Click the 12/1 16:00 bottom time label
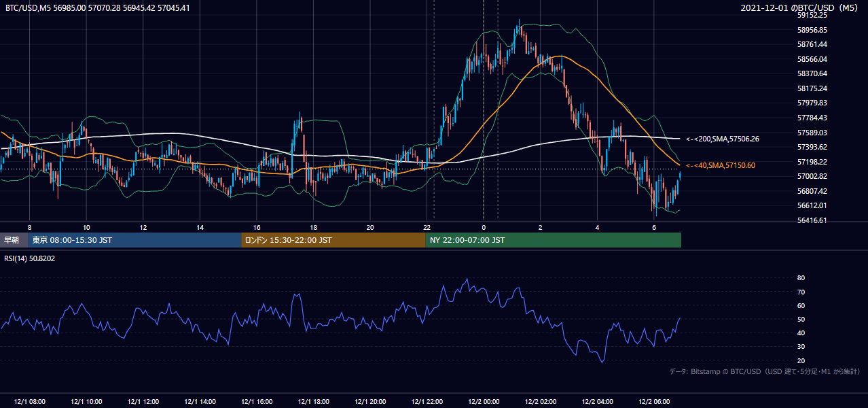Viewport: 868px width, 408px height. click(257, 402)
